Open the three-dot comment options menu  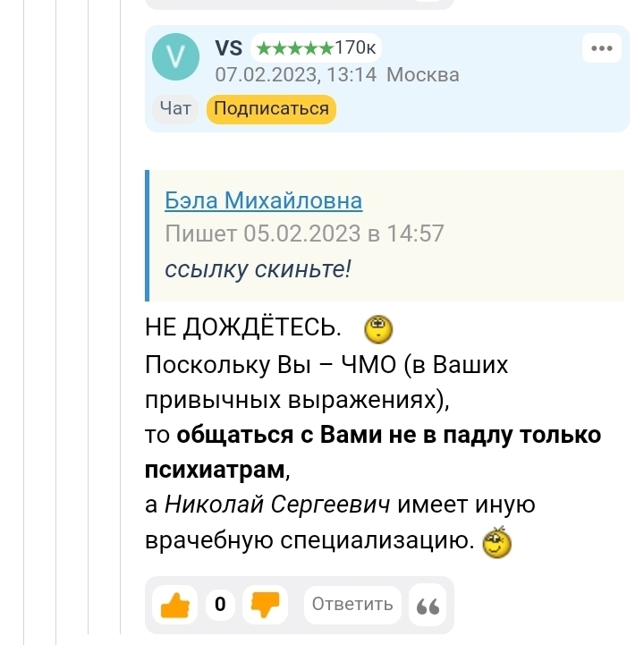601,48
